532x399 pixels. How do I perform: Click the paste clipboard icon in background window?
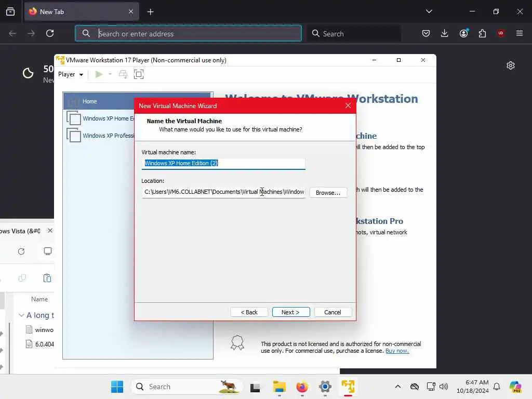(47, 278)
